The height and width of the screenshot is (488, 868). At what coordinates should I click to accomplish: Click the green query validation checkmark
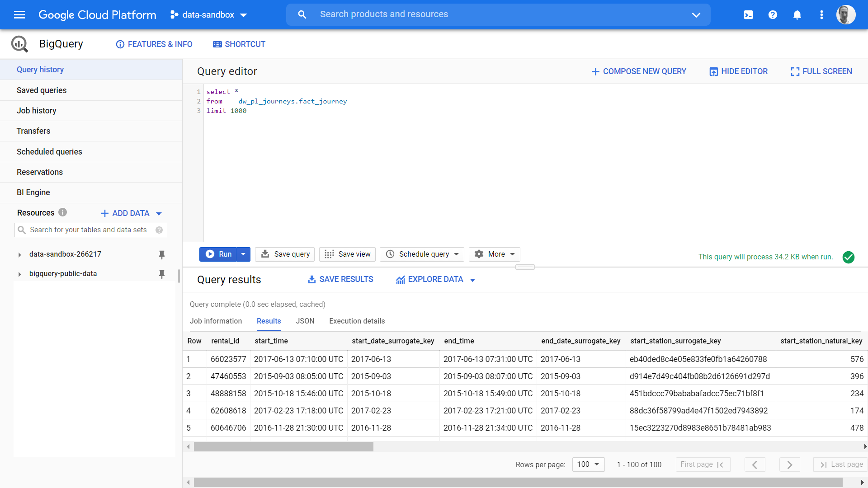(x=849, y=257)
